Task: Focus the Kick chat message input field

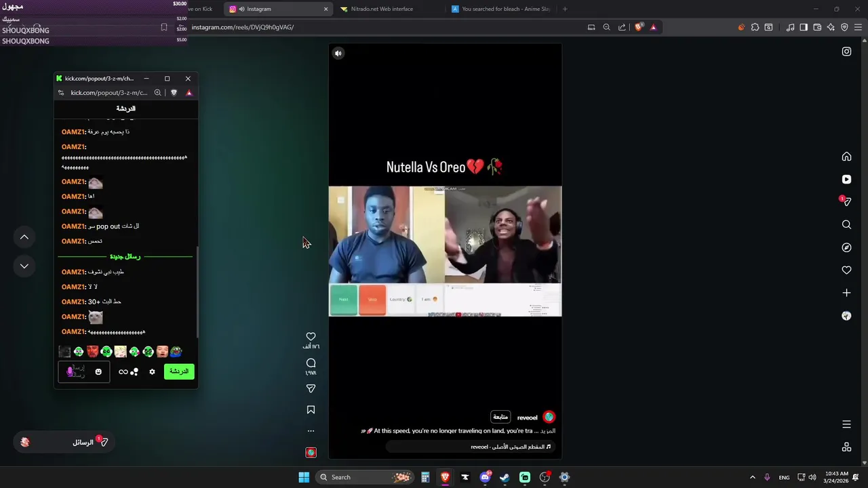Action: pyautogui.click(x=83, y=371)
